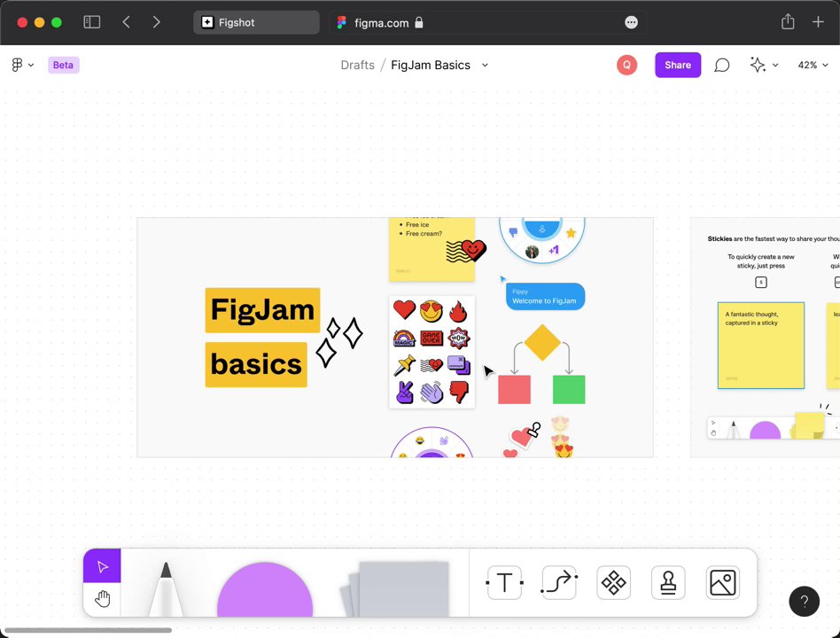Toggle the browser sidebar

point(91,22)
